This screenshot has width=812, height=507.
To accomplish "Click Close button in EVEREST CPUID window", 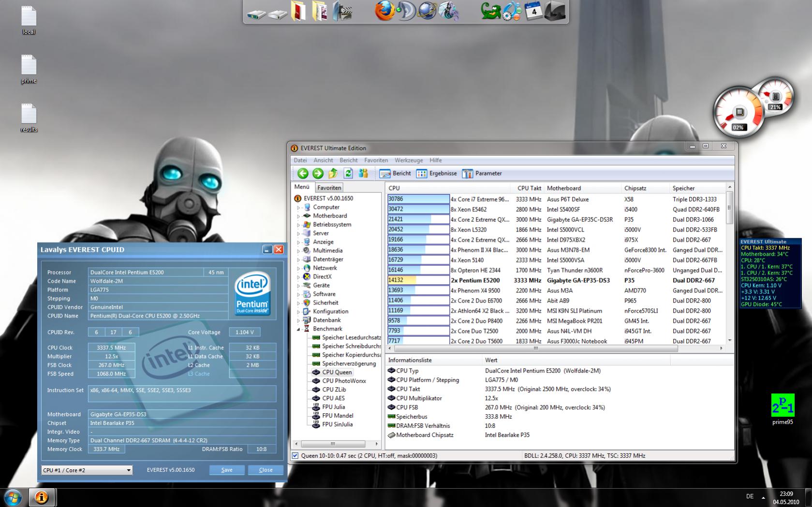I will [266, 470].
